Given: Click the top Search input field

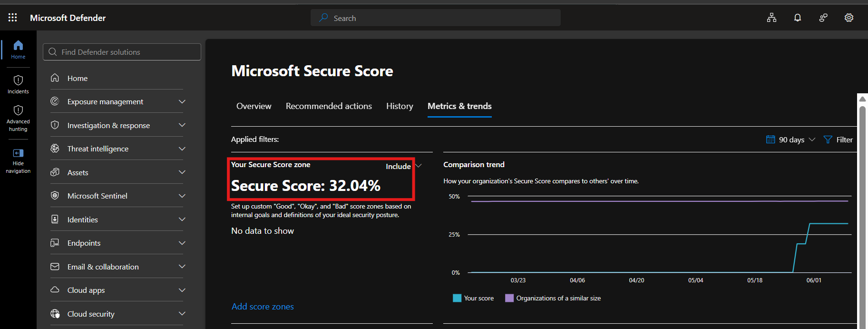Looking at the screenshot, I should (x=436, y=18).
